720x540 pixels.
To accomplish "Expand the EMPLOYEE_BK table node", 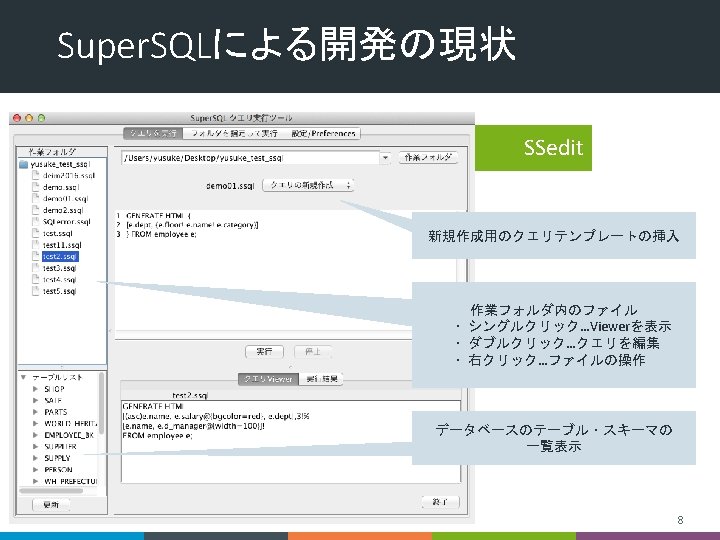I will pos(35,435).
